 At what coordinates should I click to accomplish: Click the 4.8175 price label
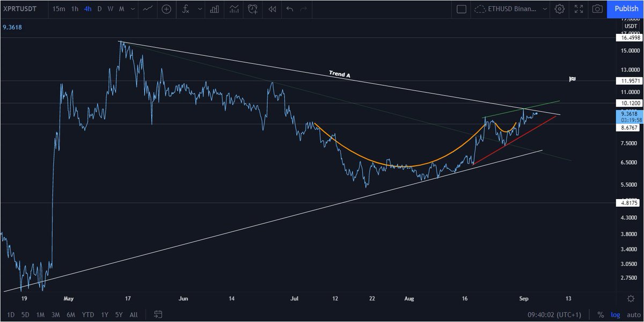pyautogui.click(x=629, y=203)
